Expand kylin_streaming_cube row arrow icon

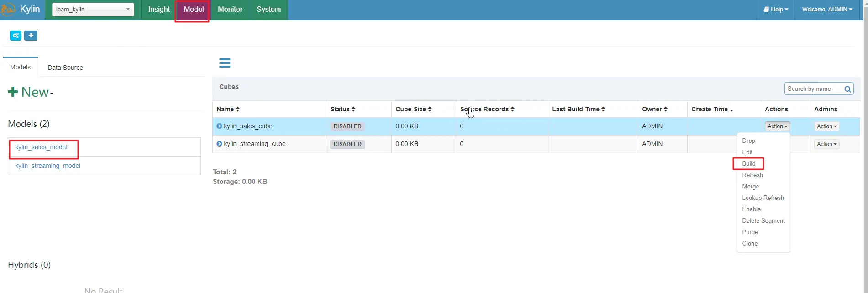point(219,144)
